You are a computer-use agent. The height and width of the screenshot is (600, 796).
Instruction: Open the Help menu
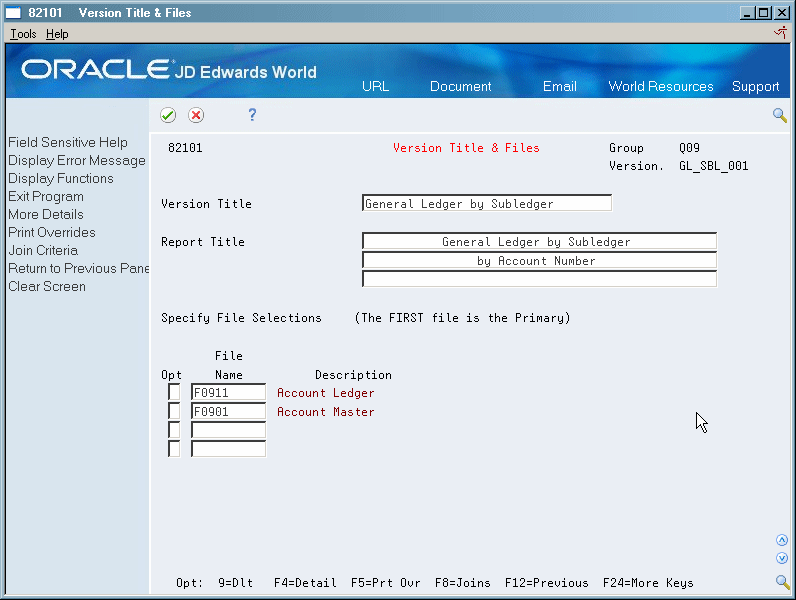coord(57,34)
